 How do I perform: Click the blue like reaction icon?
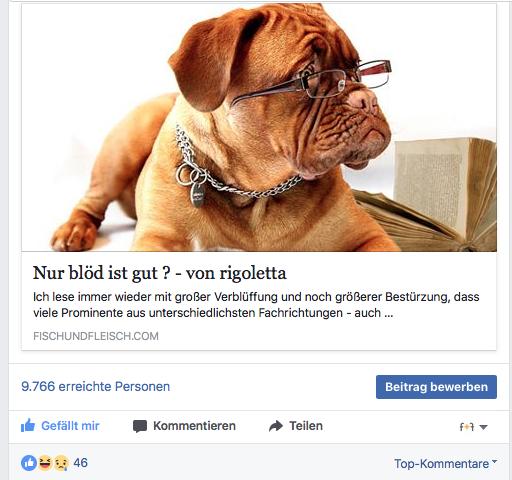tap(29, 463)
